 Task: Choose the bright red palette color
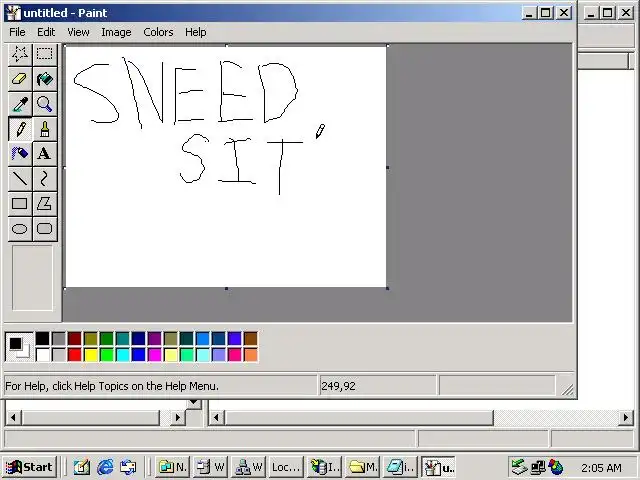coord(75,355)
